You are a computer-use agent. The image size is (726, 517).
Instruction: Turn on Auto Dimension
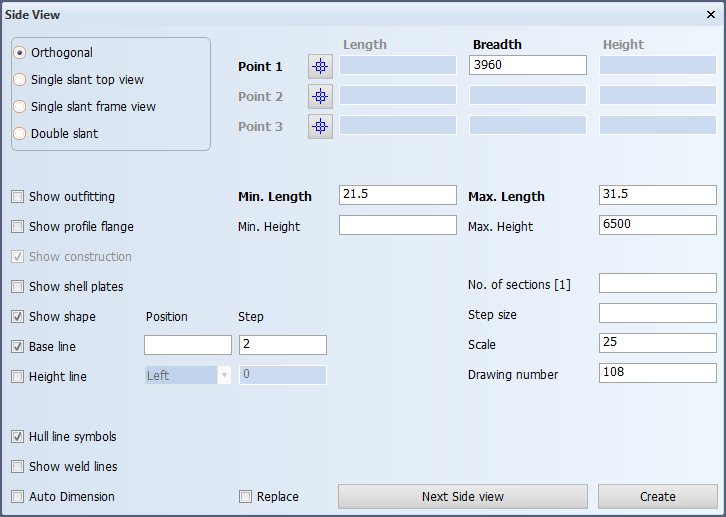click(x=18, y=497)
